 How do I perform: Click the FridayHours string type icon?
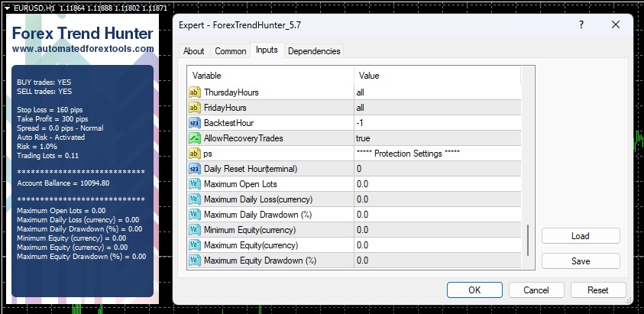coord(195,108)
